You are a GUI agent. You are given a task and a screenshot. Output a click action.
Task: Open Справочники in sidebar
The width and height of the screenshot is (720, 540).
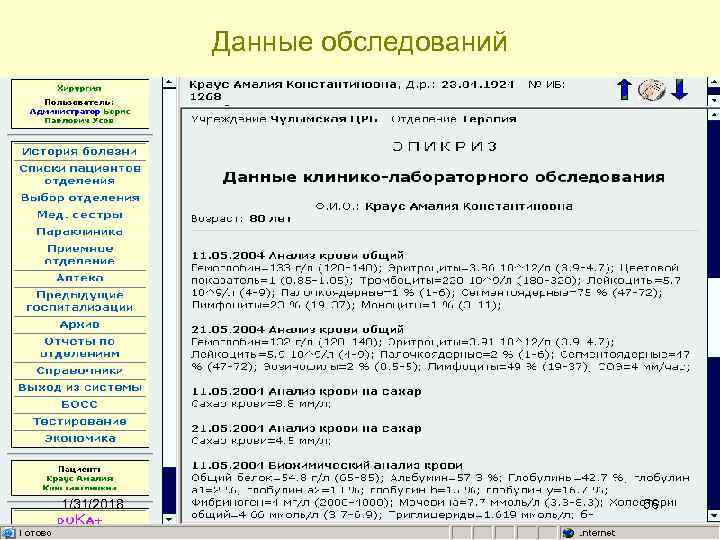point(79,371)
